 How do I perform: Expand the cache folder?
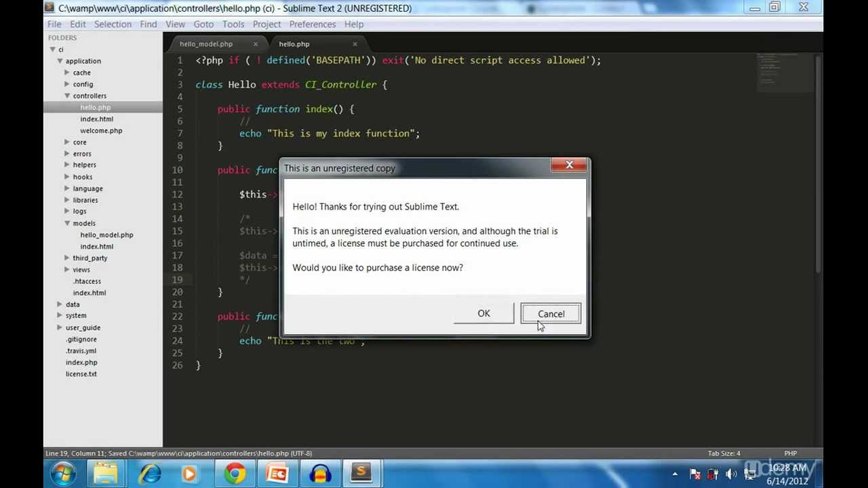click(67, 73)
